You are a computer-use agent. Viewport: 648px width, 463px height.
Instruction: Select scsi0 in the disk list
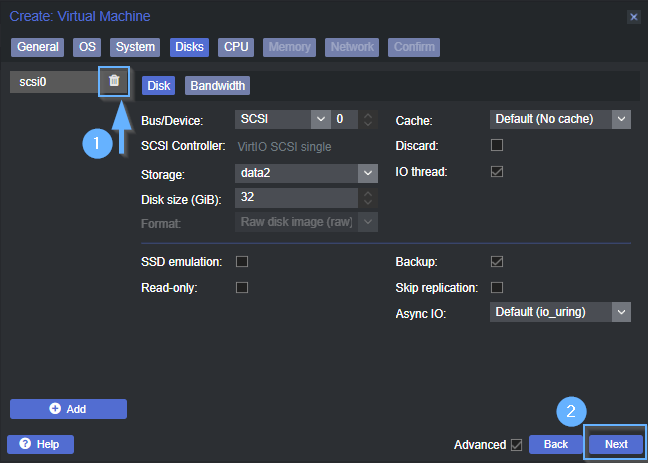[50, 82]
